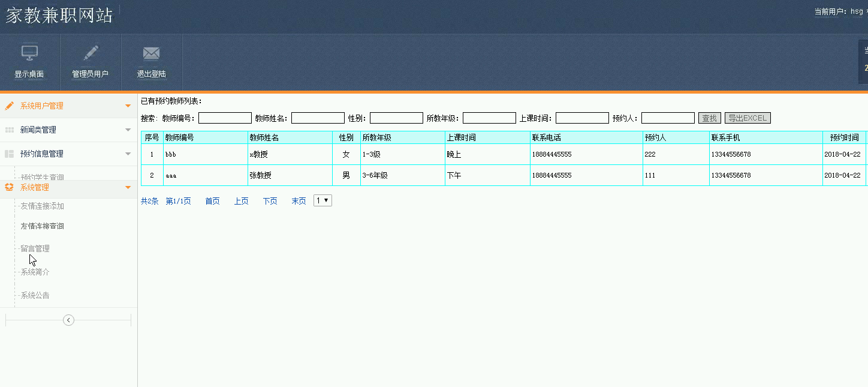Focus the 教师编号 search field
Screen dimensions: 868x387
(225, 118)
